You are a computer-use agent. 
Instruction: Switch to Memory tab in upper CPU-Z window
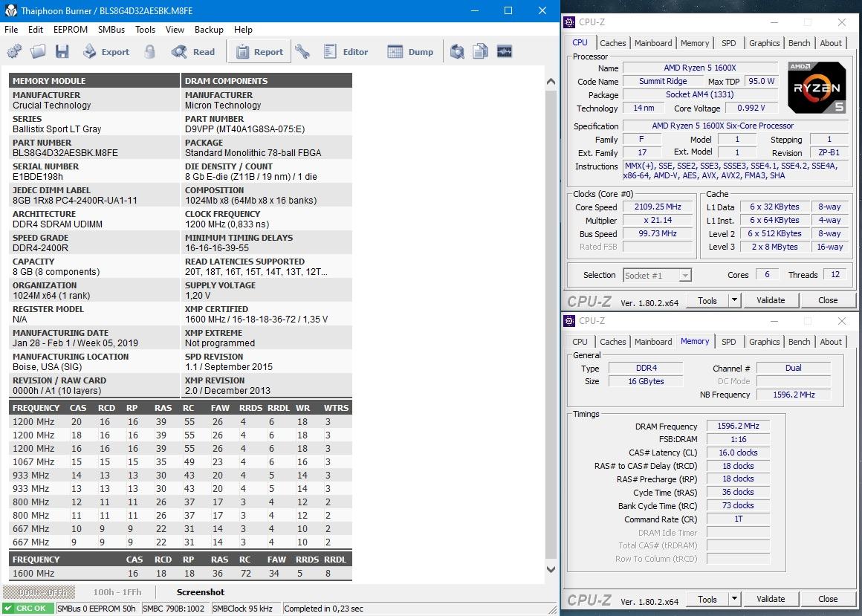click(x=695, y=43)
